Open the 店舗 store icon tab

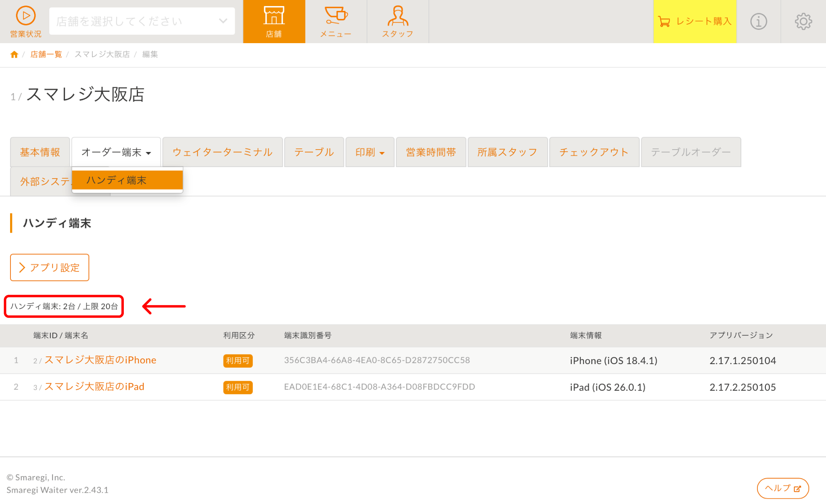coord(274,21)
